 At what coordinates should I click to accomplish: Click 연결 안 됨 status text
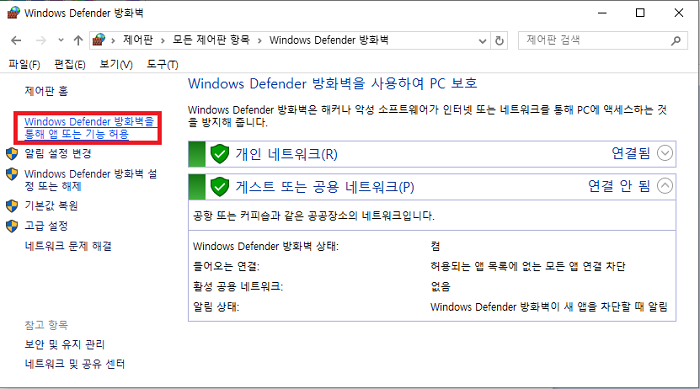(619, 186)
